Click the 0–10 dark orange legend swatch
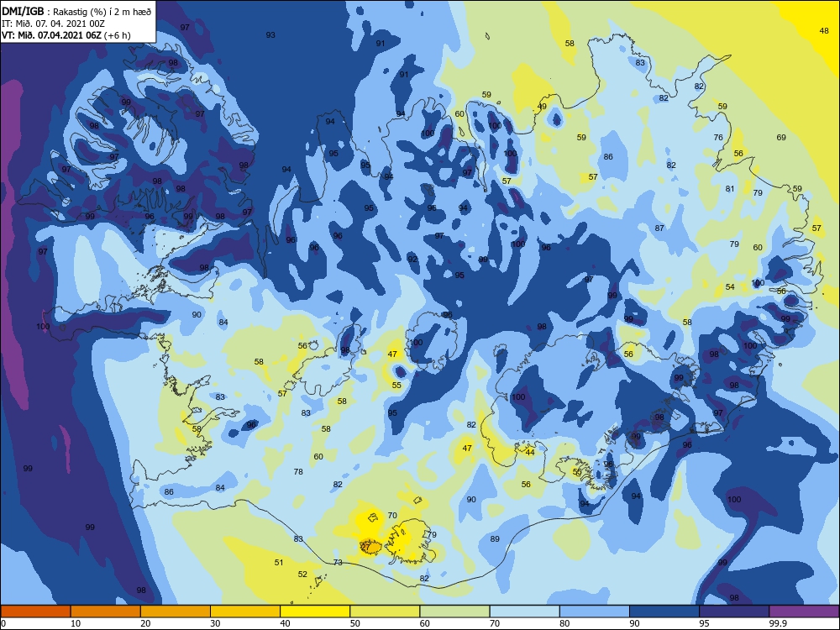Image resolution: width=840 pixels, height=630 pixels. pos(35,612)
